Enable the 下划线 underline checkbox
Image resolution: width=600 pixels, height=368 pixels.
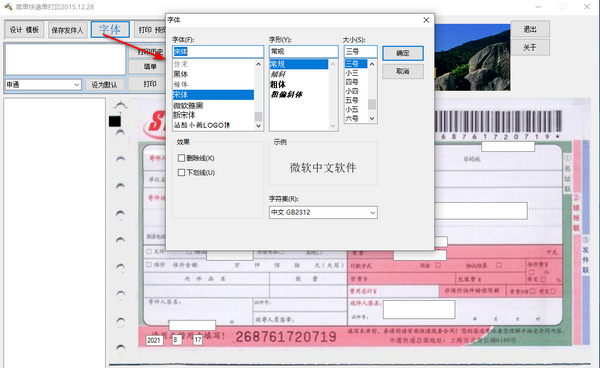(181, 173)
